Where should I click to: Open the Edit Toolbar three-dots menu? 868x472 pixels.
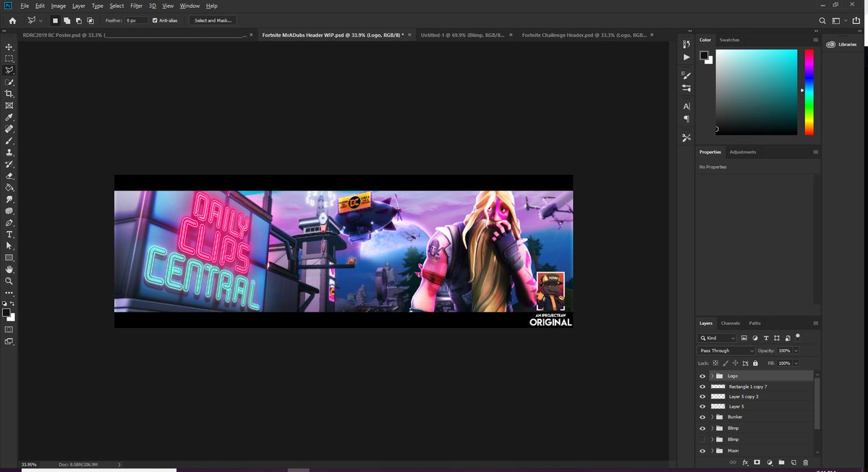[9, 293]
